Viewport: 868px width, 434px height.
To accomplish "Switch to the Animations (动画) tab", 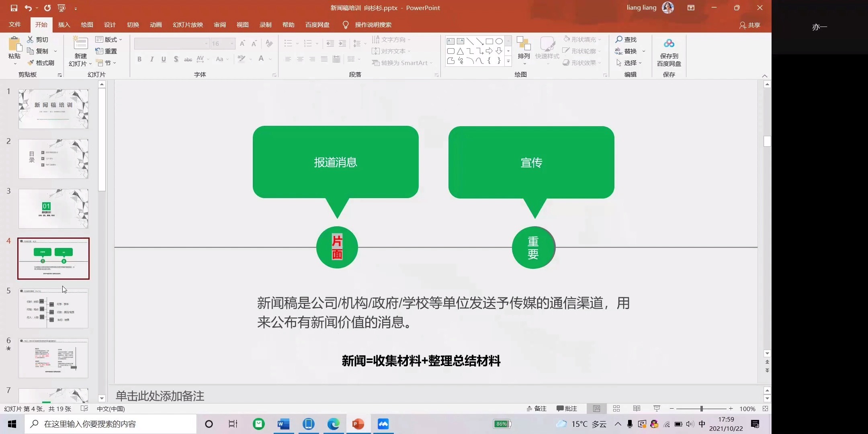I will tap(156, 25).
